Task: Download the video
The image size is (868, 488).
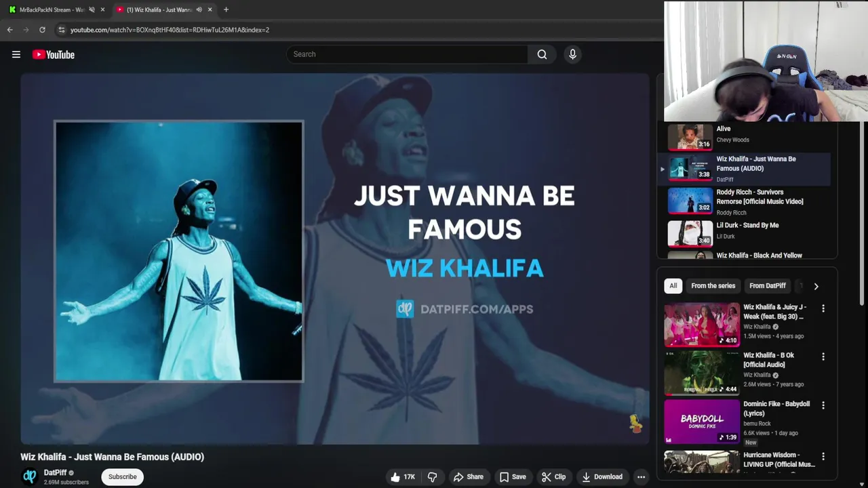Action: point(602,477)
